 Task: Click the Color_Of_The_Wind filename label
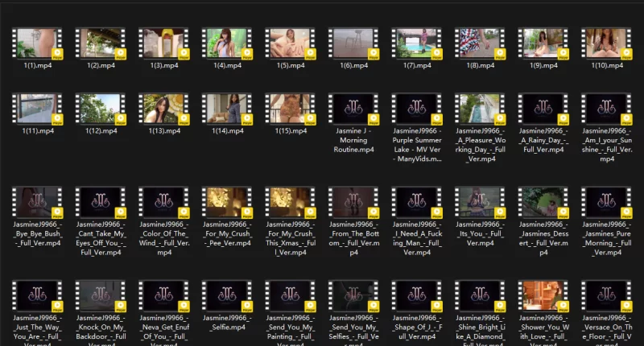click(x=164, y=238)
